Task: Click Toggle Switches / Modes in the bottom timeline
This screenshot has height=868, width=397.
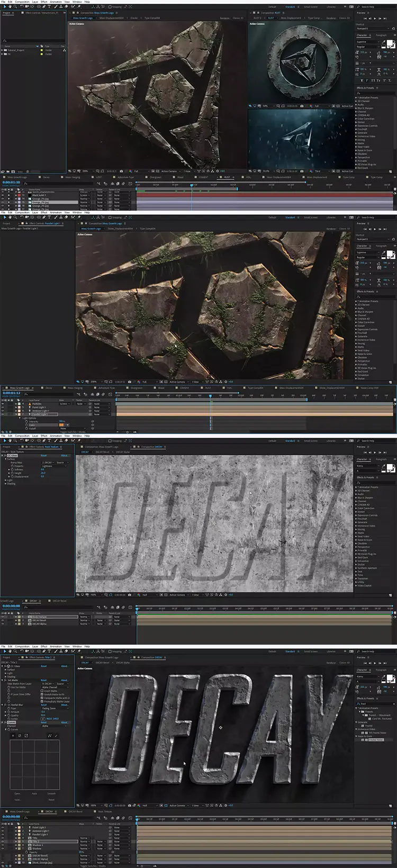Action: (93, 866)
